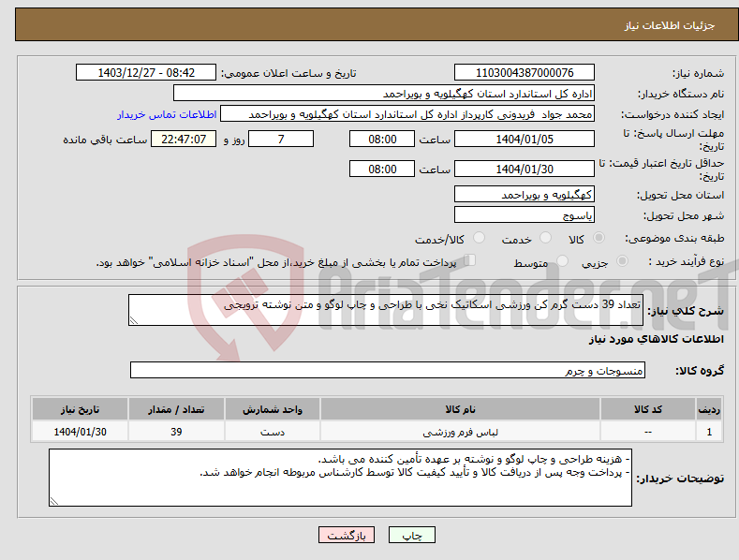Click the unit cell دست
739x560 pixels.
pos(273,432)
